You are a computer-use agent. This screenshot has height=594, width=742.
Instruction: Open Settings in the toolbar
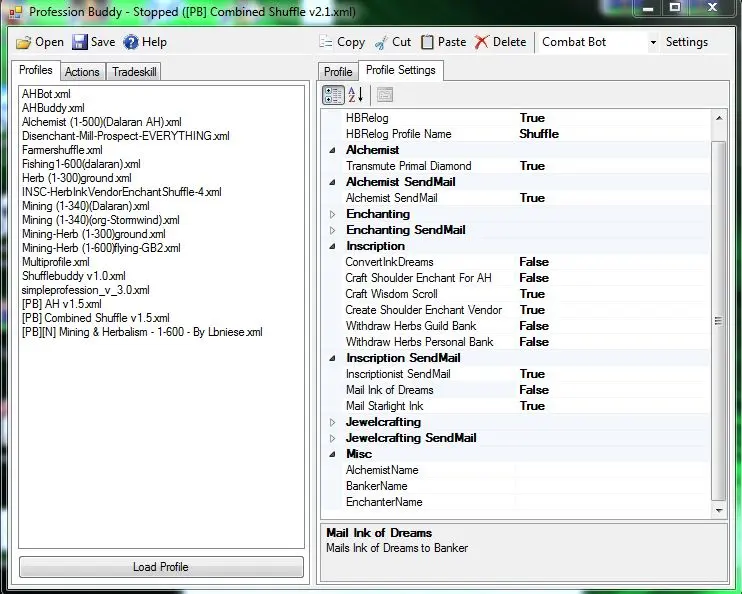[x=687, y=42]
